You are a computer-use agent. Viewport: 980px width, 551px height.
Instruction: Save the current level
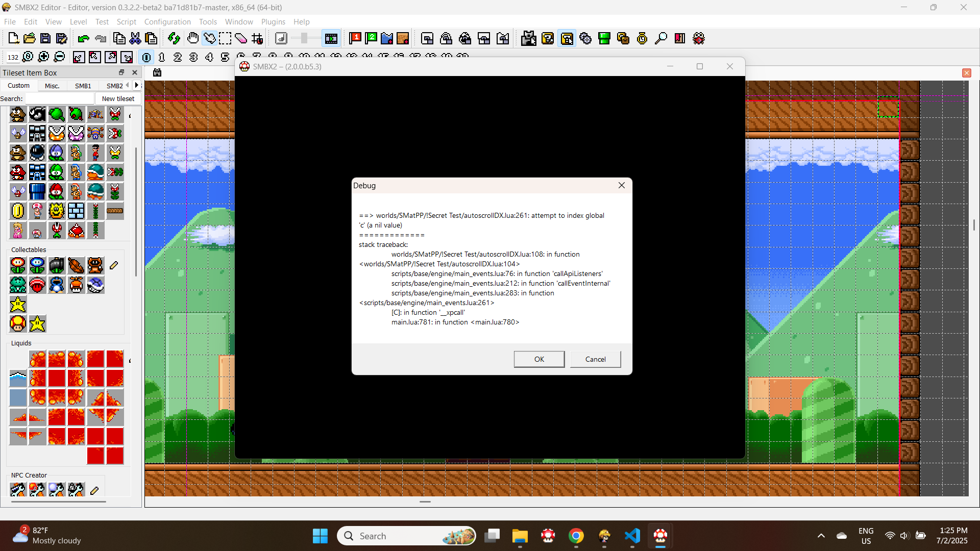click(45, 38)
